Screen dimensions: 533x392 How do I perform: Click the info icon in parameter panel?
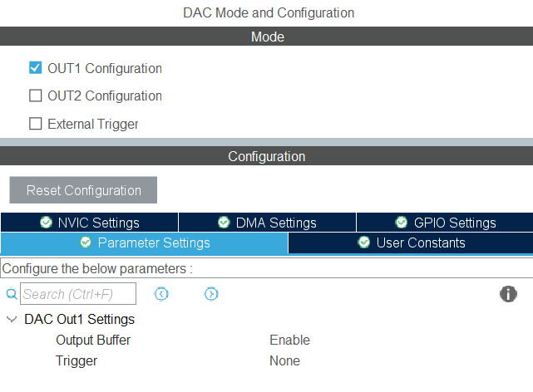(x=508, y=293)
